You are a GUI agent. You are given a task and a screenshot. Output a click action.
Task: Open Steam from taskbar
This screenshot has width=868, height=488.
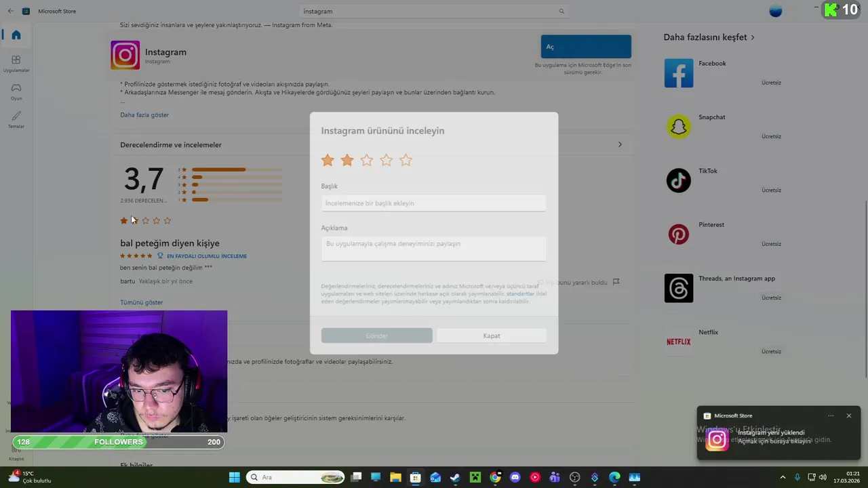455,477
